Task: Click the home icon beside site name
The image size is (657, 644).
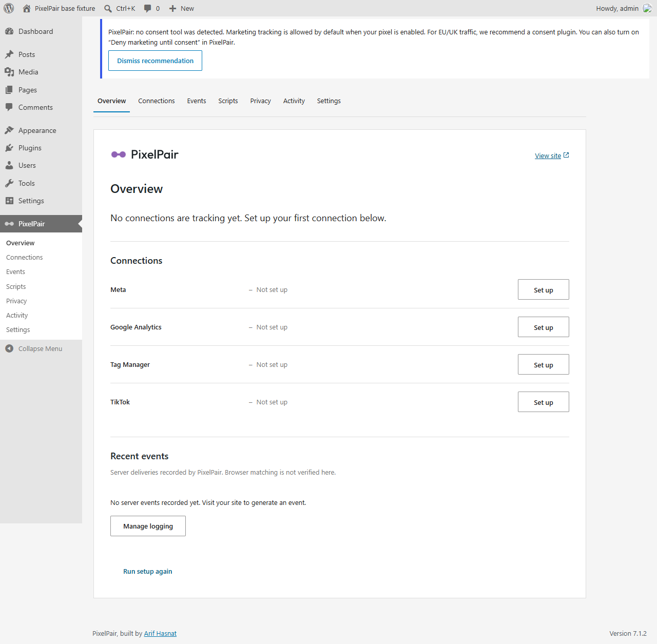Action: (27, 8)
